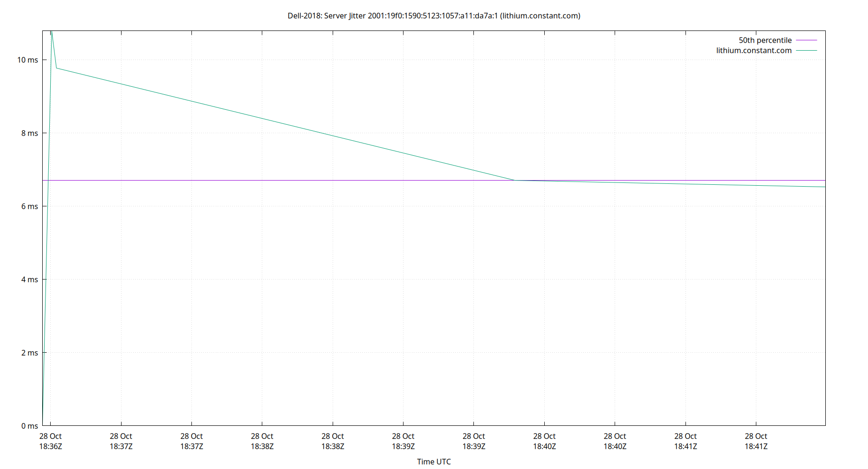This screenshot has width=868, height=469.
Task: Select the 0 ms y-axis label
Action: 29,426
